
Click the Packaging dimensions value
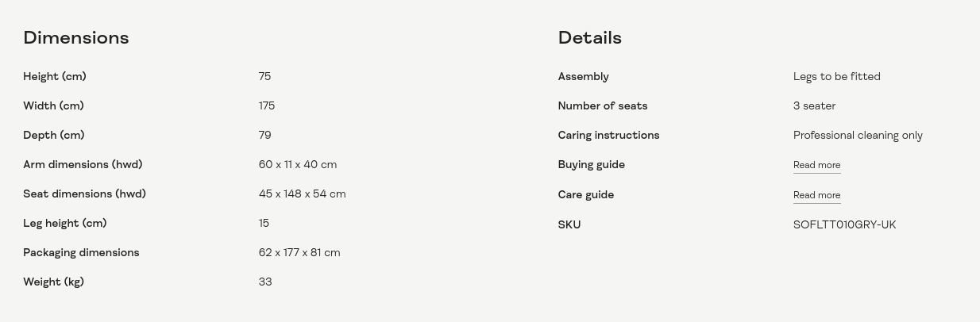point(299,253)
